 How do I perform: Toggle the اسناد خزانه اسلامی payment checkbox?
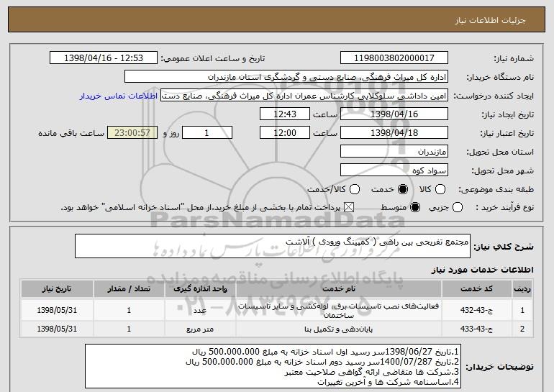coord(349,208)
